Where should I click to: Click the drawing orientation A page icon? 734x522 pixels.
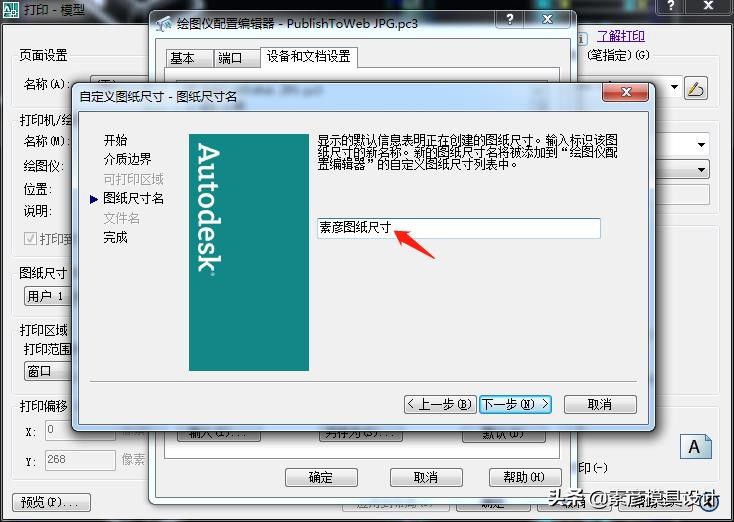(696, 446)
